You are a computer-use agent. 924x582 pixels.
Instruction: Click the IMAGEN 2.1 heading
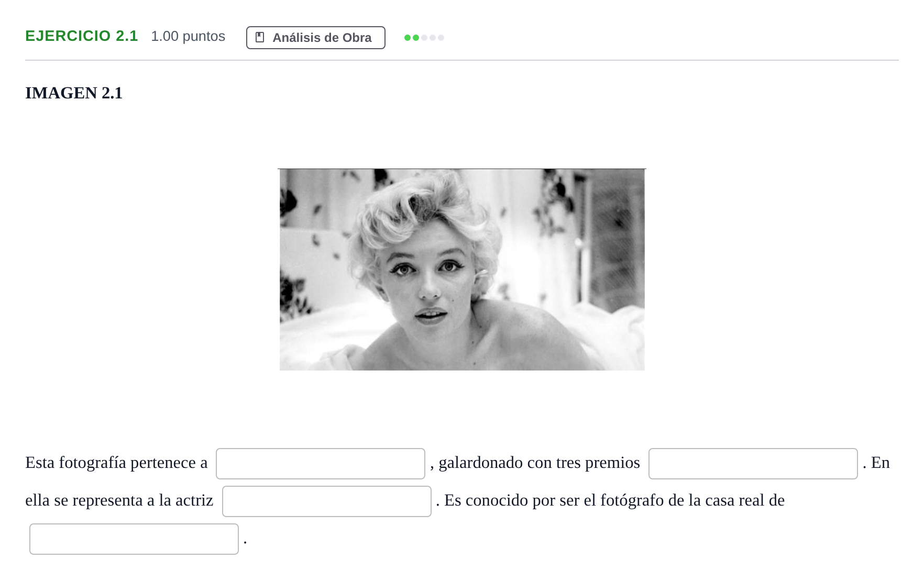tap(74, 93)
